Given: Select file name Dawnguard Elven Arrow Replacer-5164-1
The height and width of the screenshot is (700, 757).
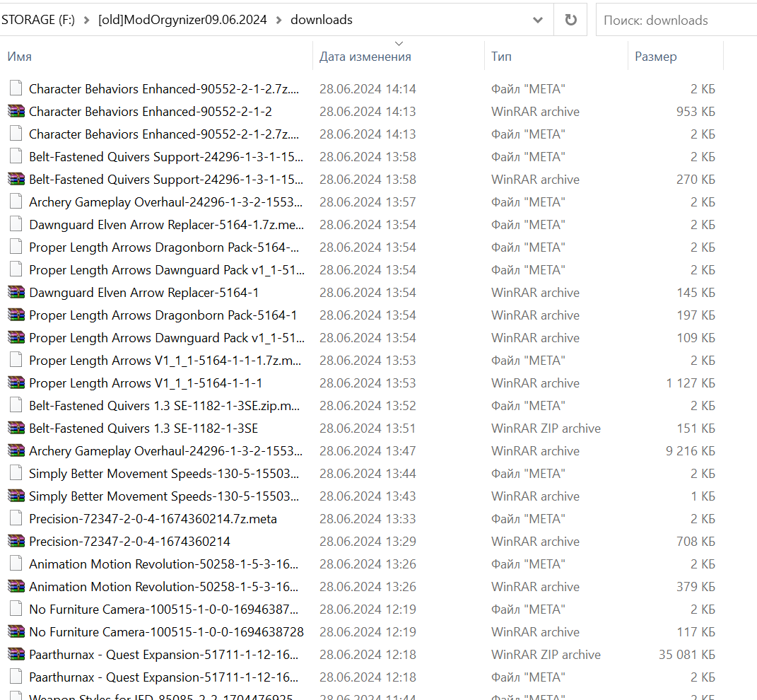Looking at the screenshot, I should tap(144, 292).
